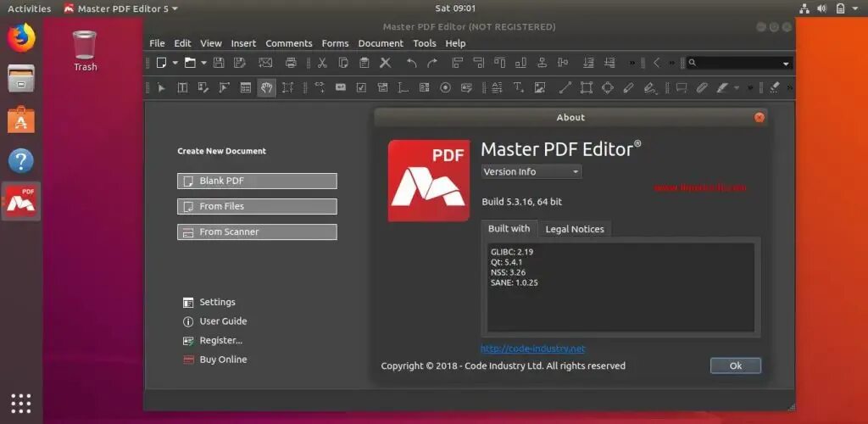This screenshot has height=424, width=868.
Task: Select the Check Box form tool
Action: (x=361, y=87)
